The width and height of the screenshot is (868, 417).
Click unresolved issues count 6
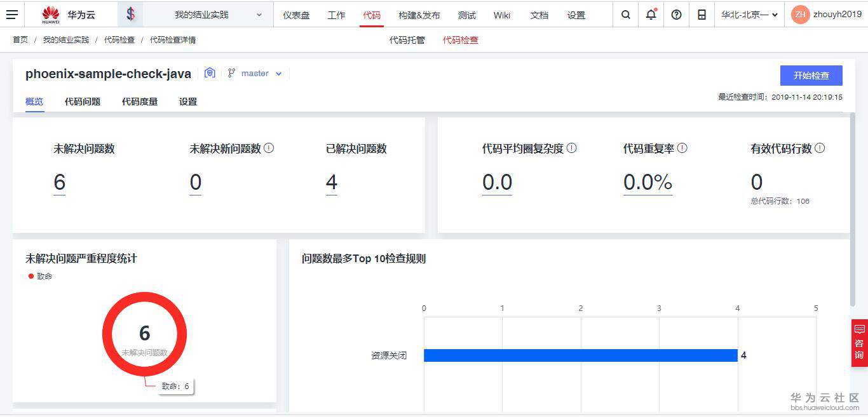[60, 183]
